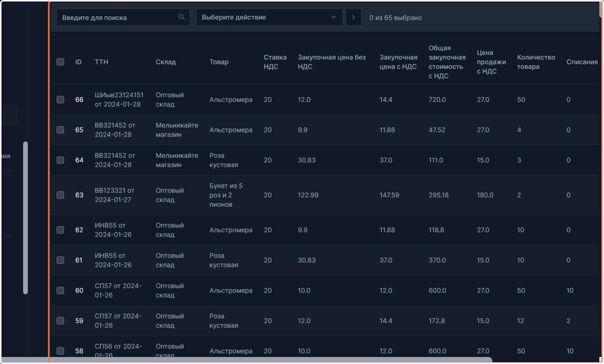Open record ID 58 link

[80, 351]
